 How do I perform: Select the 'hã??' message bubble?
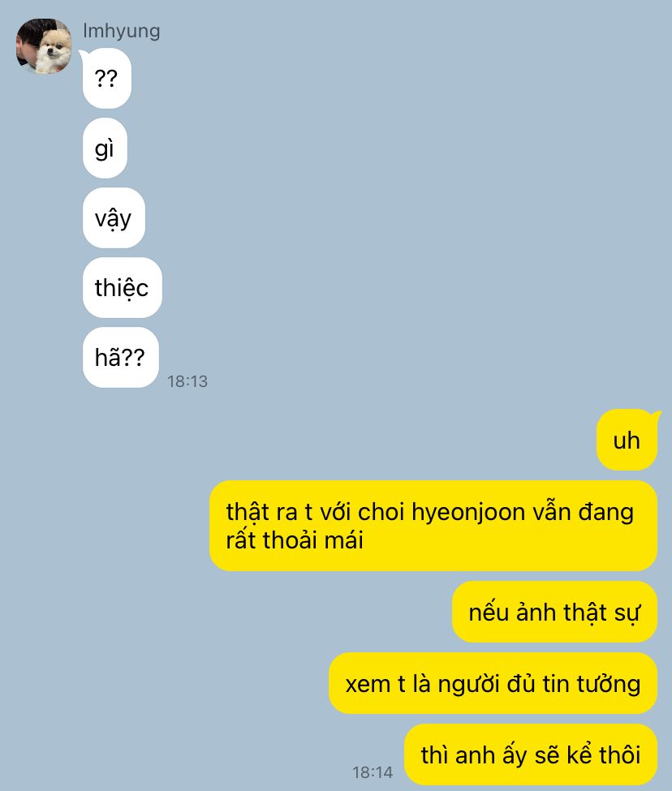[x=121, y=358]
